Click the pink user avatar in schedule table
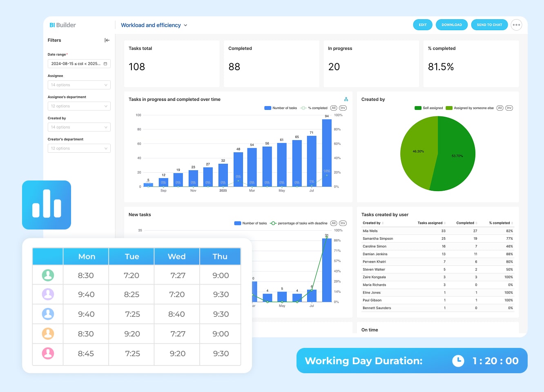 (x=48, y=353)
